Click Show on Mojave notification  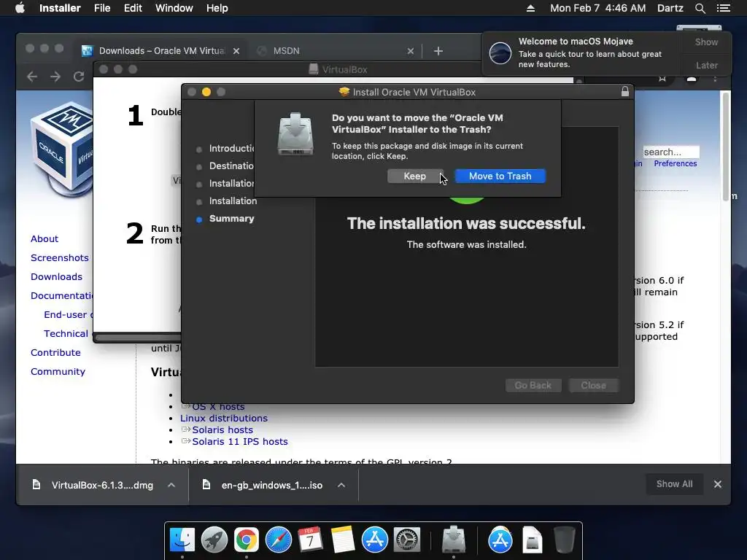coord(706,42)
